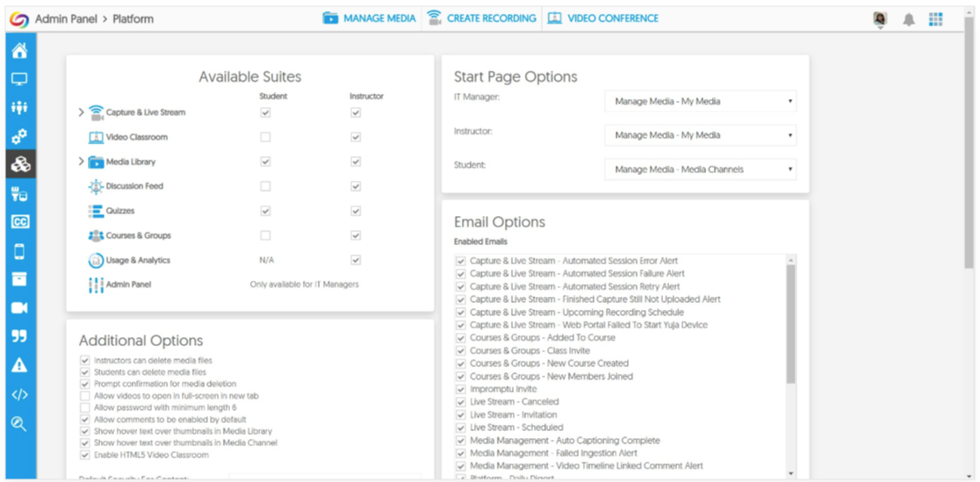Screen dimensions: 980x482
Task: Expand the Media Library suite row
Action: (x=81, y=162)
